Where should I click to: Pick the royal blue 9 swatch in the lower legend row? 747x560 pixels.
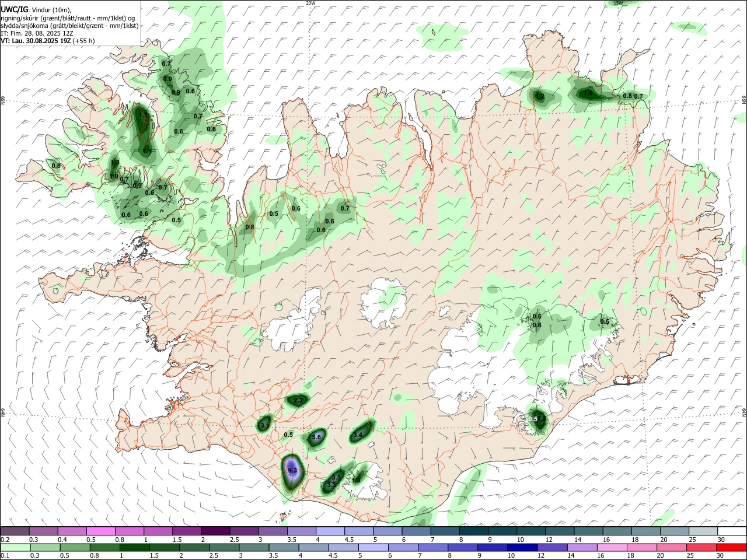[x=492, y=548]
